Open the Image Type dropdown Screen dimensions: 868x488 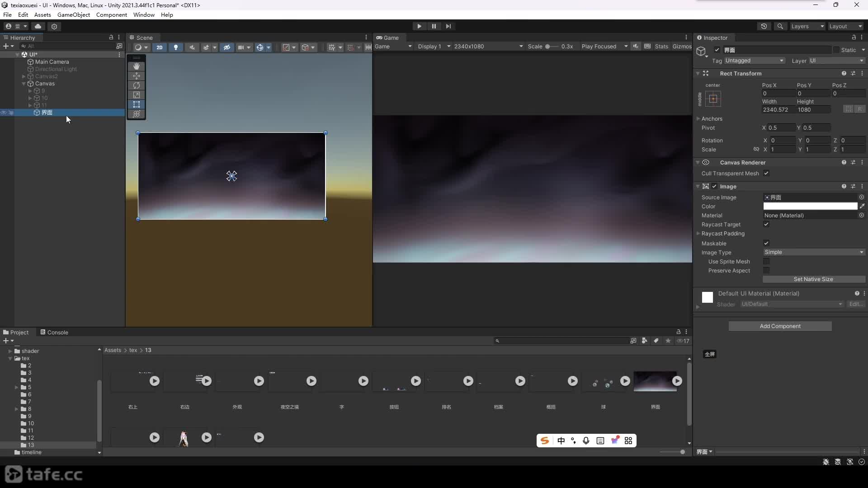click(x=814, y=252)
